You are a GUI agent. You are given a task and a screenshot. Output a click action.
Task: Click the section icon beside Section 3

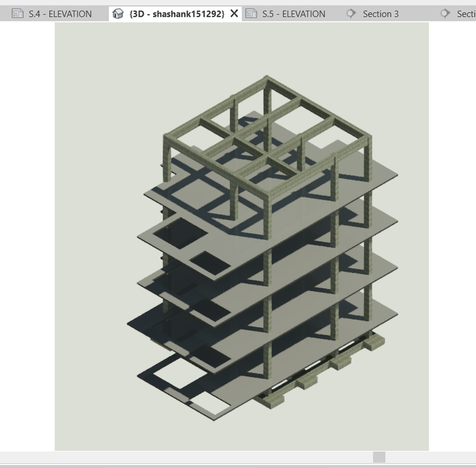click(351, 14)
